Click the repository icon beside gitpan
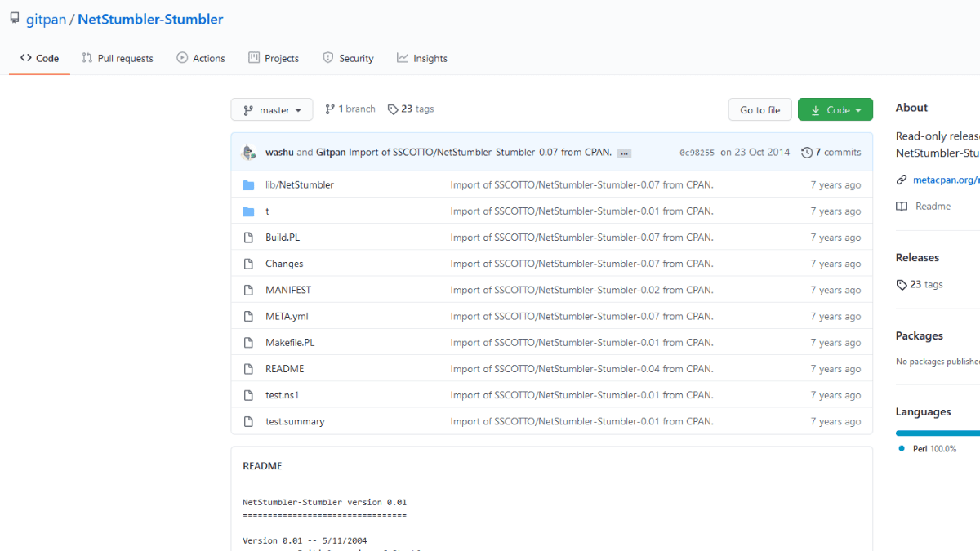Screen dimensions: 980x551 click(14, 19)
